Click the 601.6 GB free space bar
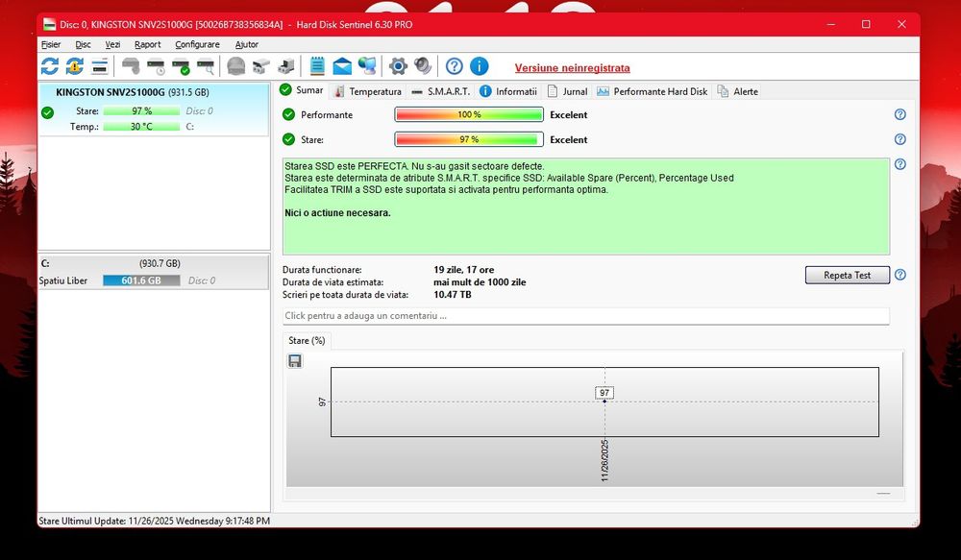 pos(141,280)
